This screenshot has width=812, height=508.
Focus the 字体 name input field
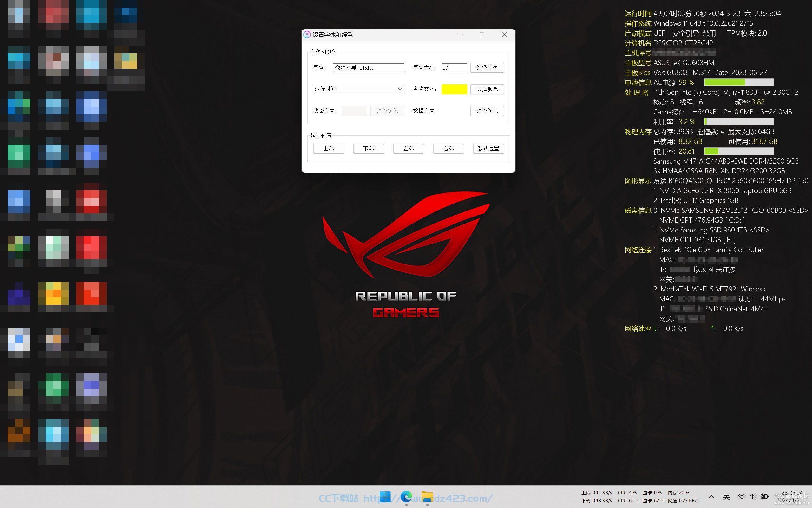[369, 68]
